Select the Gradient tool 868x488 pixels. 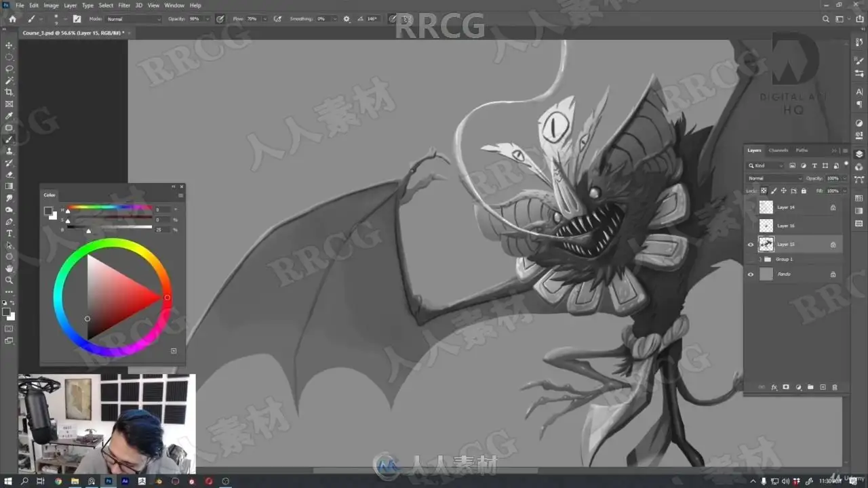(x=9, y=186)
